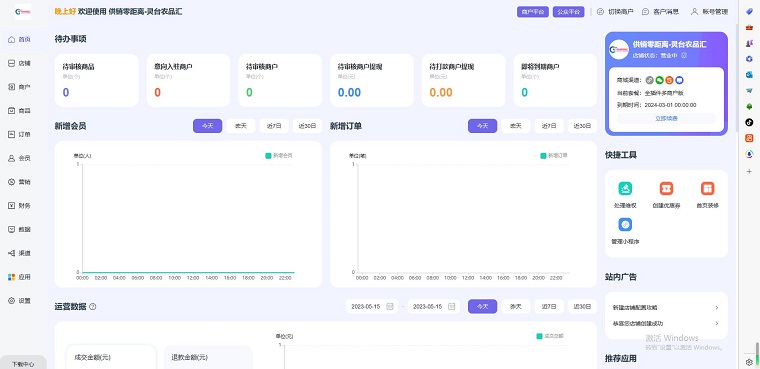Click the blue channel icon in 商城渠道

tap(680, 80)
